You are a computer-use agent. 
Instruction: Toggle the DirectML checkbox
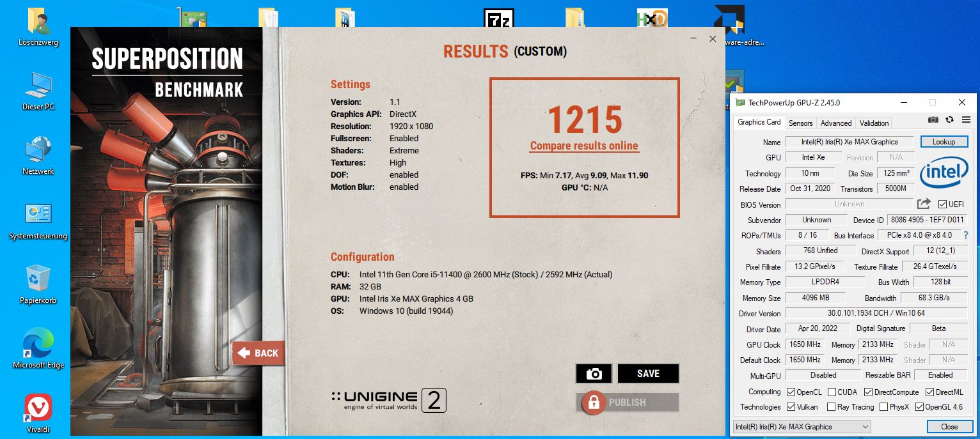point(930,392)
